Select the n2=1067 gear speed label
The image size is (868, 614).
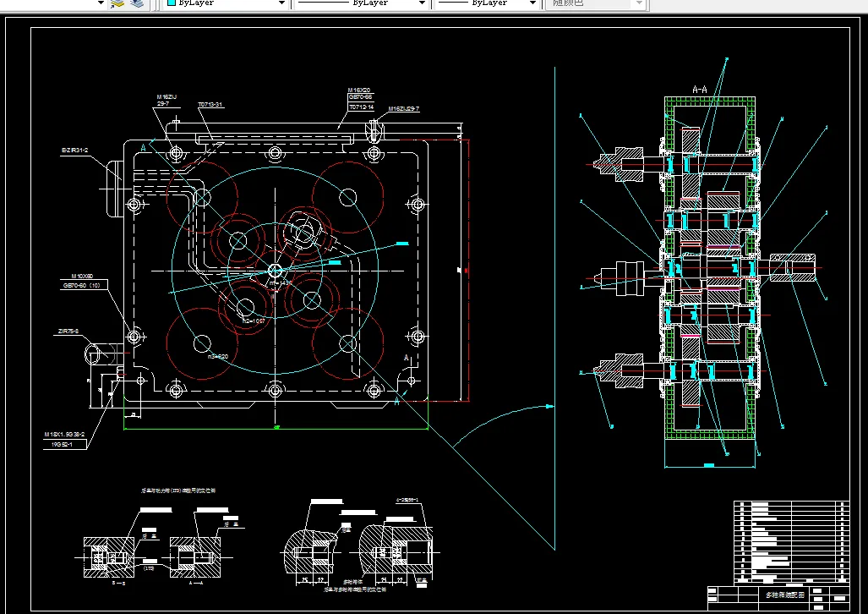click(x=254, y=321)
